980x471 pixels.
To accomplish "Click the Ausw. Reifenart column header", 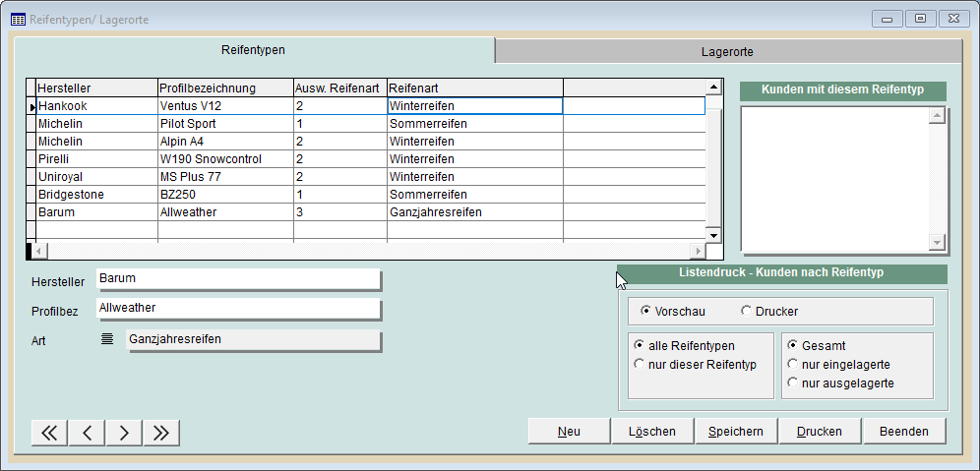I will click(x=340, y=88).
